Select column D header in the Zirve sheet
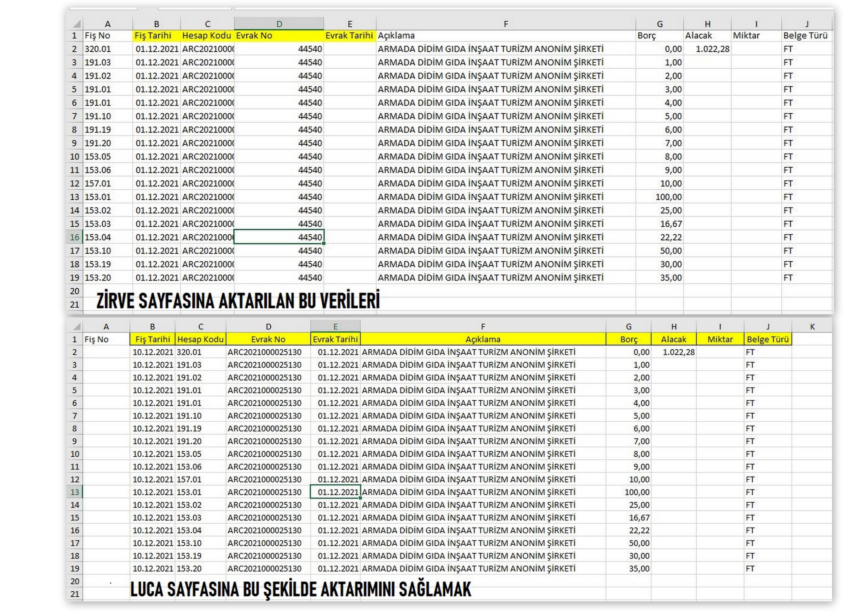The image size is (868, 614). point(279,24)
